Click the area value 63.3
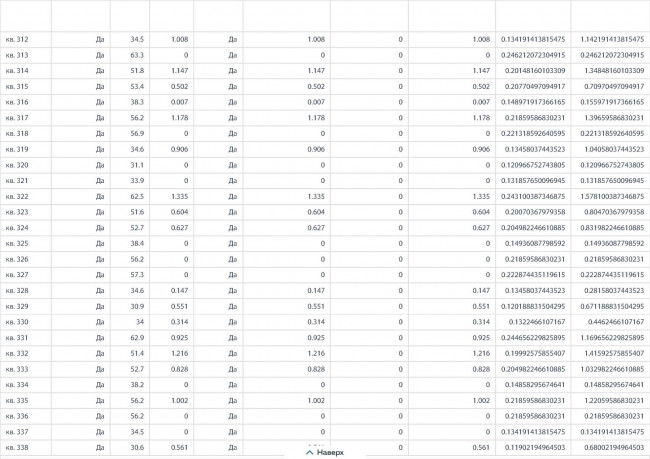The height and width of the screenshot is (459, 650). click(x=137, y=55)
